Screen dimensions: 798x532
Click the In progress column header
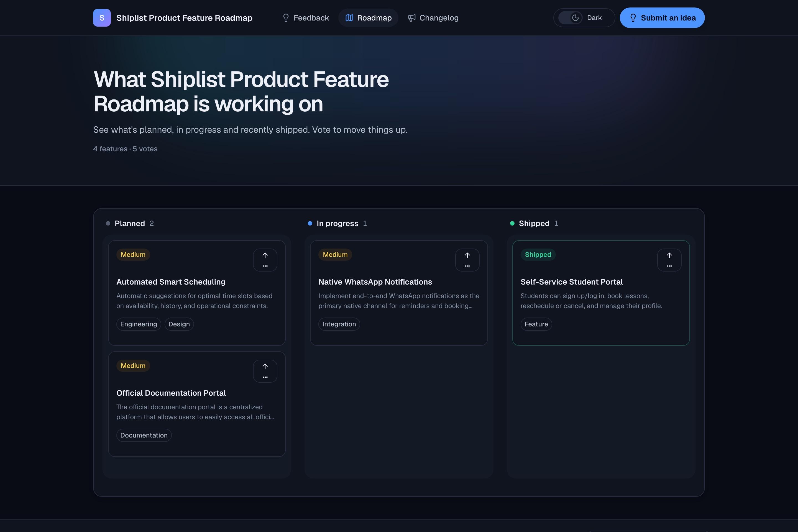tap(337, 223)
